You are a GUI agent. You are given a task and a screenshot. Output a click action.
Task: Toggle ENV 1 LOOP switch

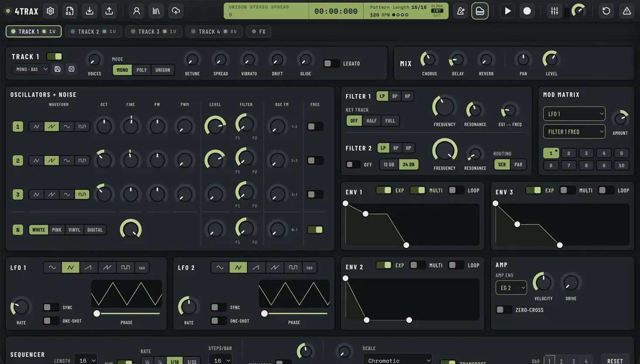pos(456,190)
